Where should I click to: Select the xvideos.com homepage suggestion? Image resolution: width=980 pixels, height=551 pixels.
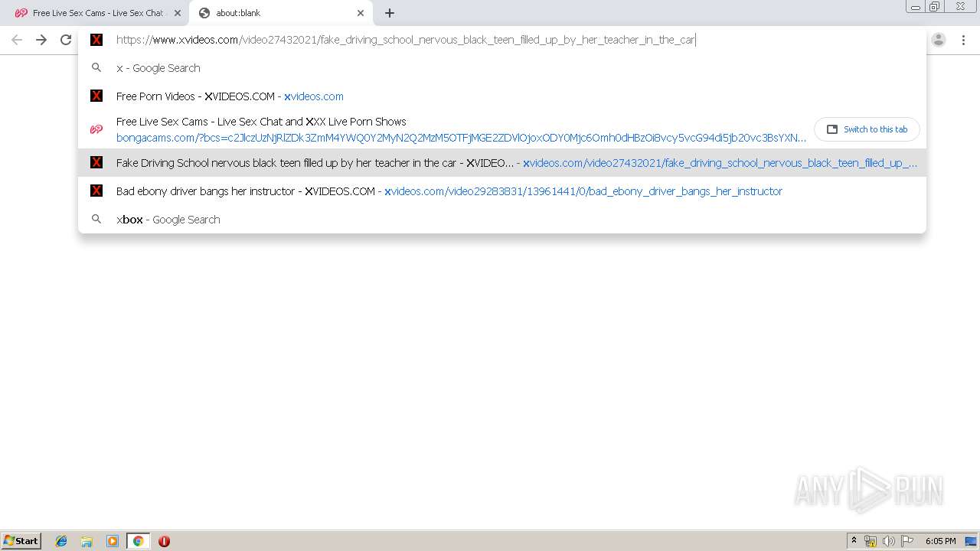pyautogui.click(x=501, y=96)
